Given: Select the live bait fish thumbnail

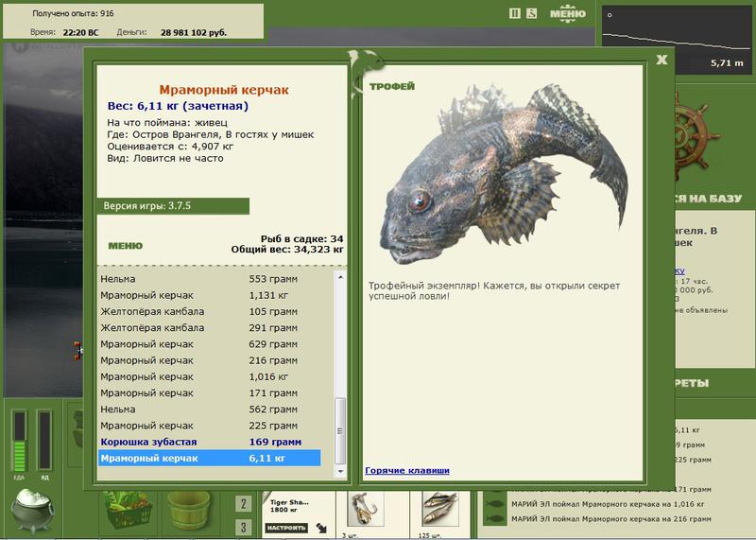Looking at the screenshot, I should pos(439,509).
